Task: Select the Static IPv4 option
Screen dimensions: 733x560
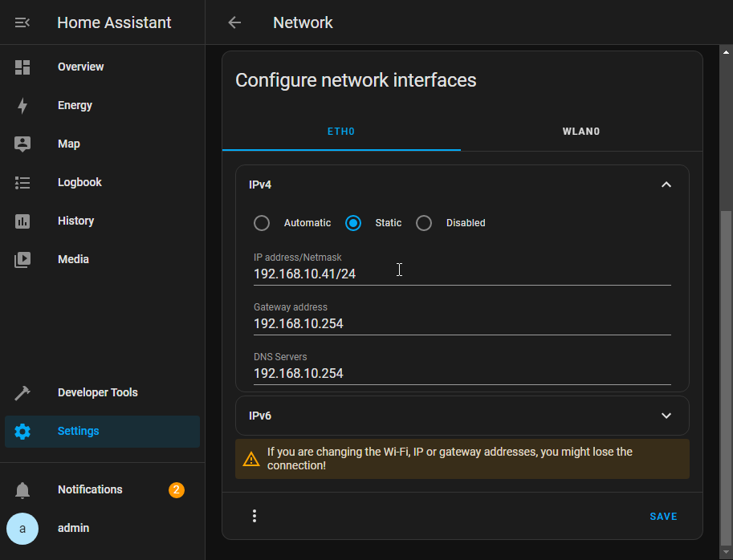Action: (x=353, y=223)
